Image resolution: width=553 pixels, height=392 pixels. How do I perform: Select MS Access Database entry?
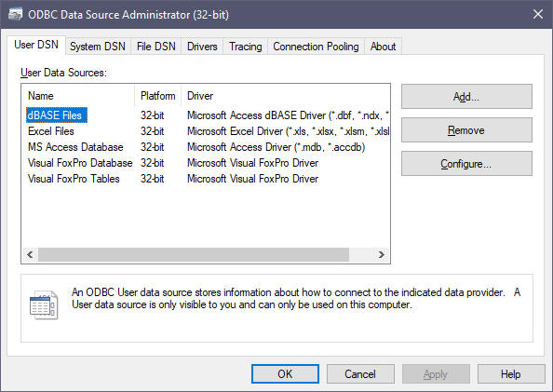(x=75, y=147)
